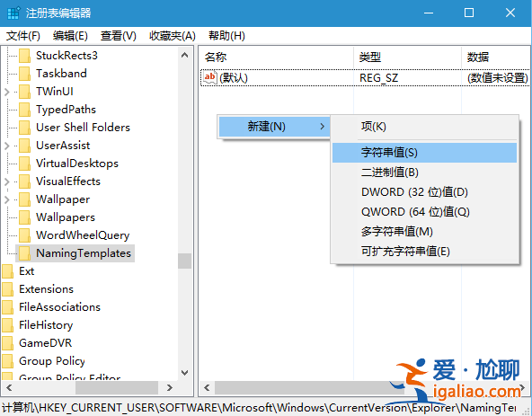The image size is (532, 416).
Task: Click tree pane vertical scrollbar thumb
Action: click(x=184, y=261)
